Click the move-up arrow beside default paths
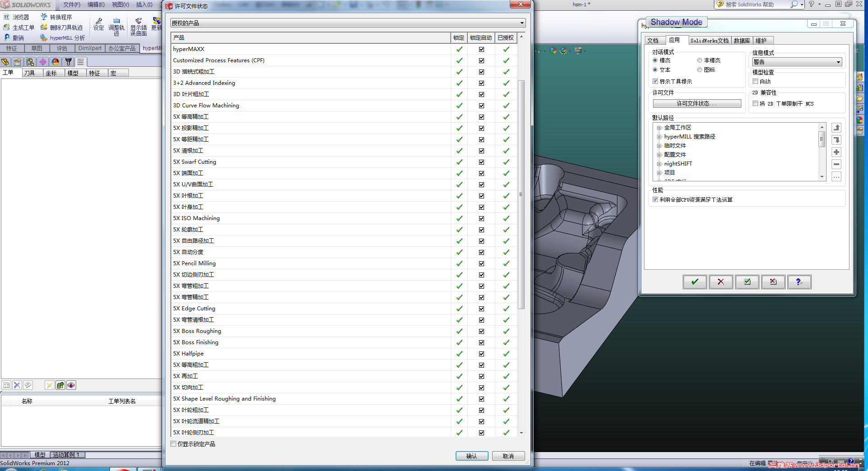The image size is (868, 471). [836, 128]
